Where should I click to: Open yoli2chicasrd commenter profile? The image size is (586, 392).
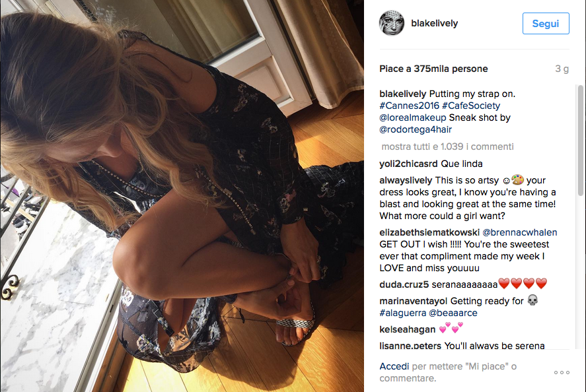pyautogui.click(x=408, y=164)
